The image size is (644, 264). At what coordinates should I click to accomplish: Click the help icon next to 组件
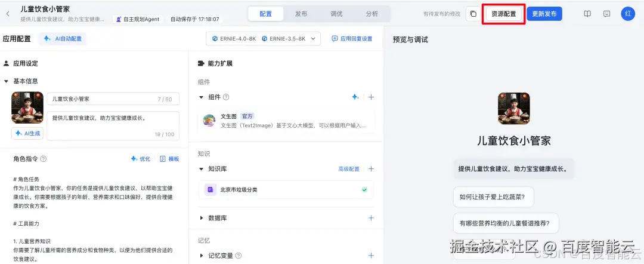226,97
